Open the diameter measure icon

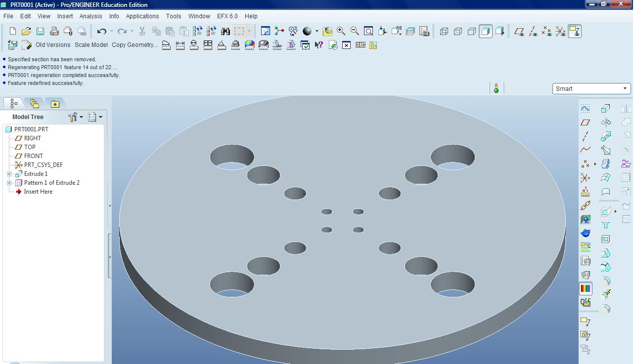coord(194,45)
